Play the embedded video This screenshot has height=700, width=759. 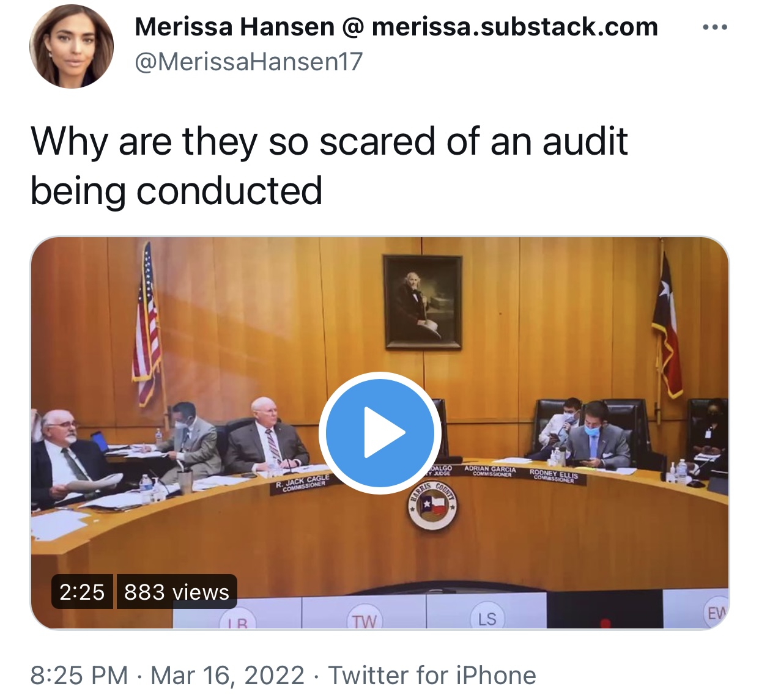pyautogui.click(x=380, y=432)
